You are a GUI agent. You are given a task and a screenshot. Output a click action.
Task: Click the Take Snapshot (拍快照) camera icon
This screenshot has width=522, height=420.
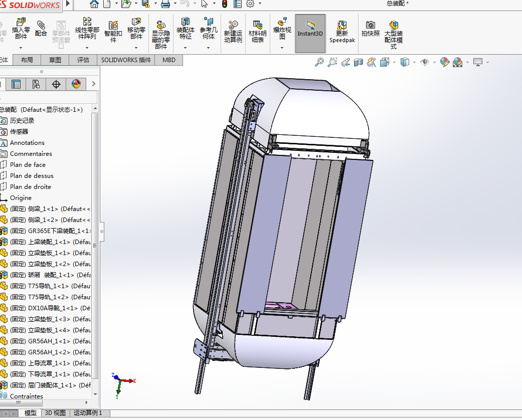(x=370, y=29)
